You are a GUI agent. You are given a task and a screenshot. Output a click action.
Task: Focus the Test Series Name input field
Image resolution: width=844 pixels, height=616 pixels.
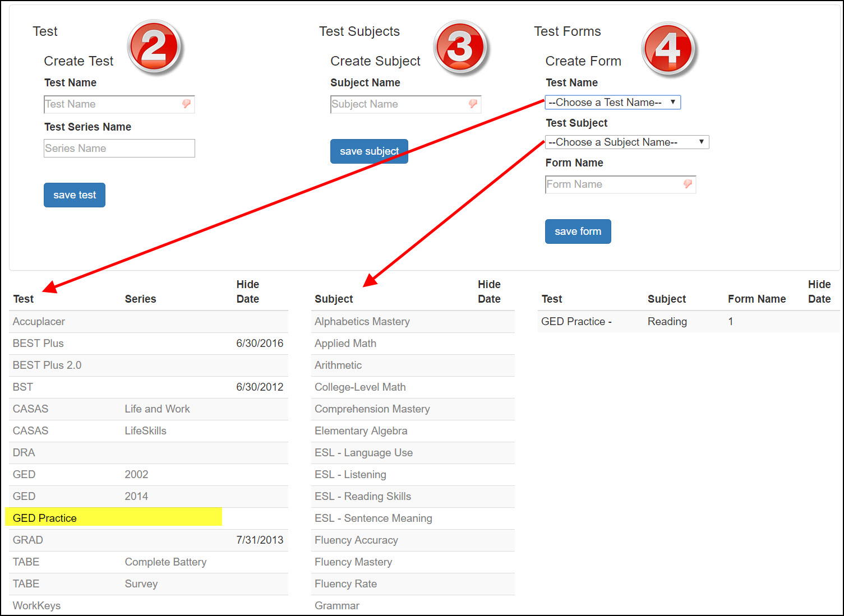119,149
